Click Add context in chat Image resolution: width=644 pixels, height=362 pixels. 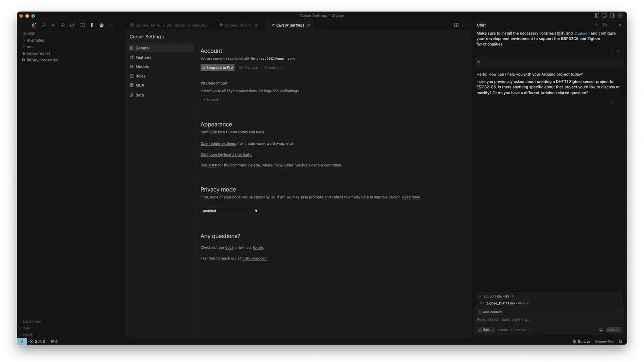490,312
